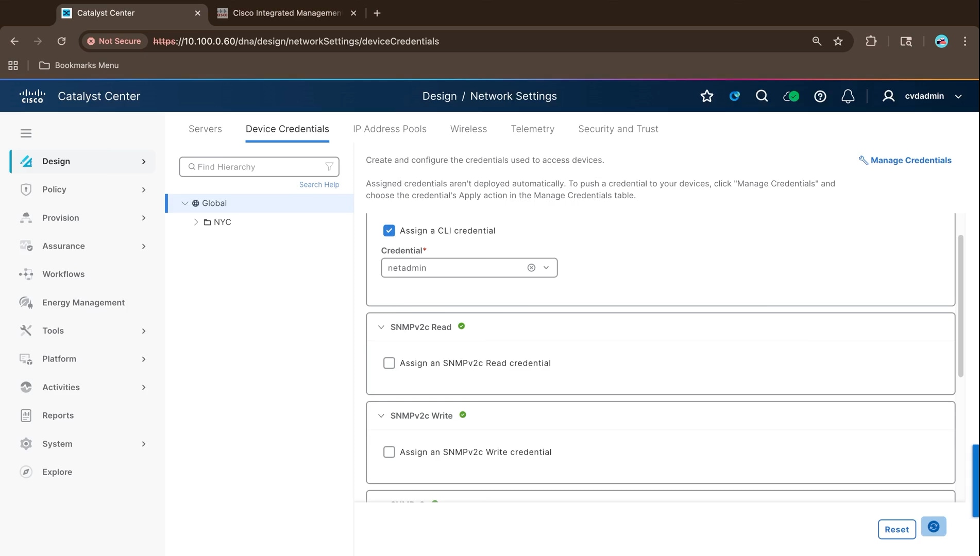The width and height of the screenshot is (980, 556).
Task: Open the help question mark icon
Action: click(x=820, y=96)
